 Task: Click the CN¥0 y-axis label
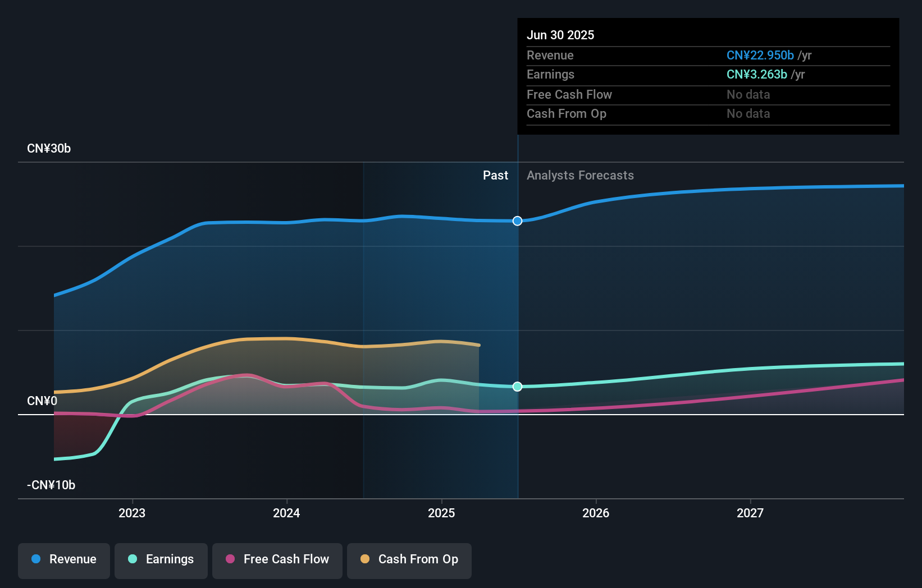[42, 401]
